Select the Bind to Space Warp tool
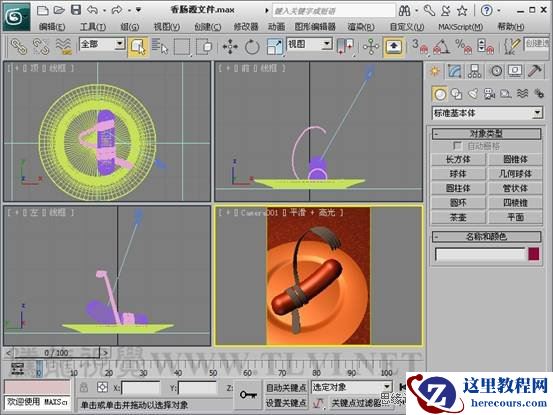The image size is (553, 415). coord(63,46)
